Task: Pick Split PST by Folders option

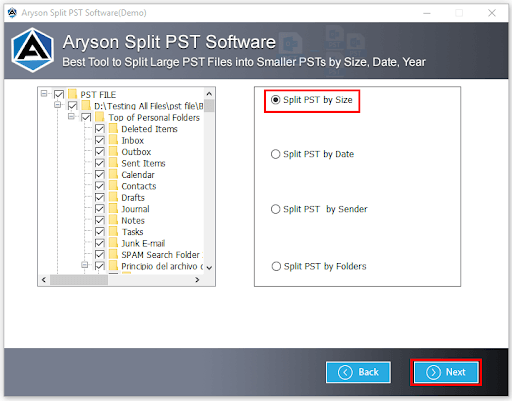Action: pyautogui.click(x=276, y=266)
